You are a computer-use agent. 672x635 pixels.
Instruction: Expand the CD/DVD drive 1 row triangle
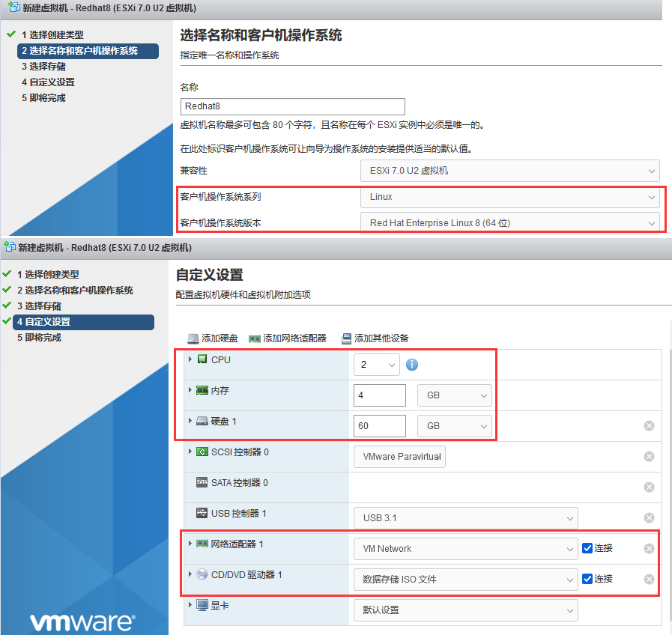(x=190, y=574)
